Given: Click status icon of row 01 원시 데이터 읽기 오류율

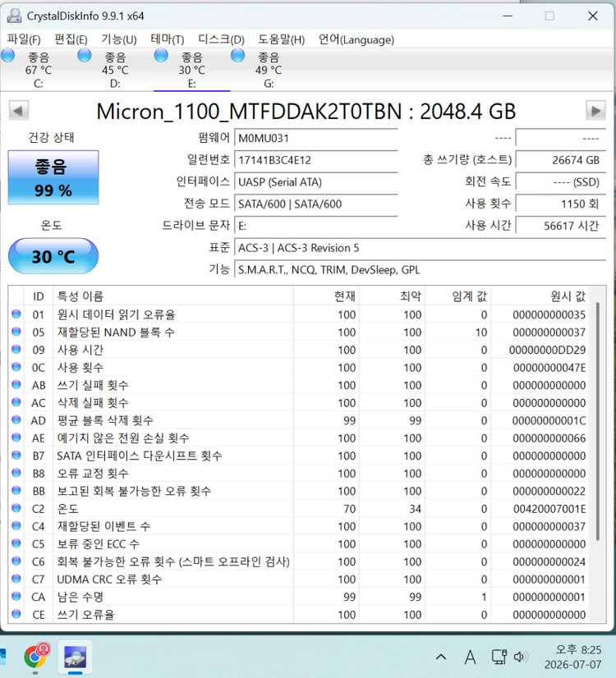Looking at the screenshot, I should [x=16, y=314].
